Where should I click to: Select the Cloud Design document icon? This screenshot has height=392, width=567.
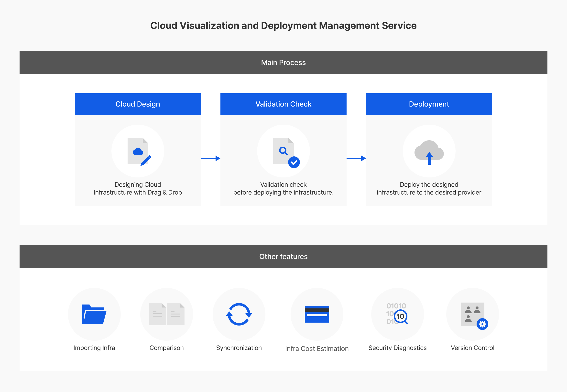[138, 151]
